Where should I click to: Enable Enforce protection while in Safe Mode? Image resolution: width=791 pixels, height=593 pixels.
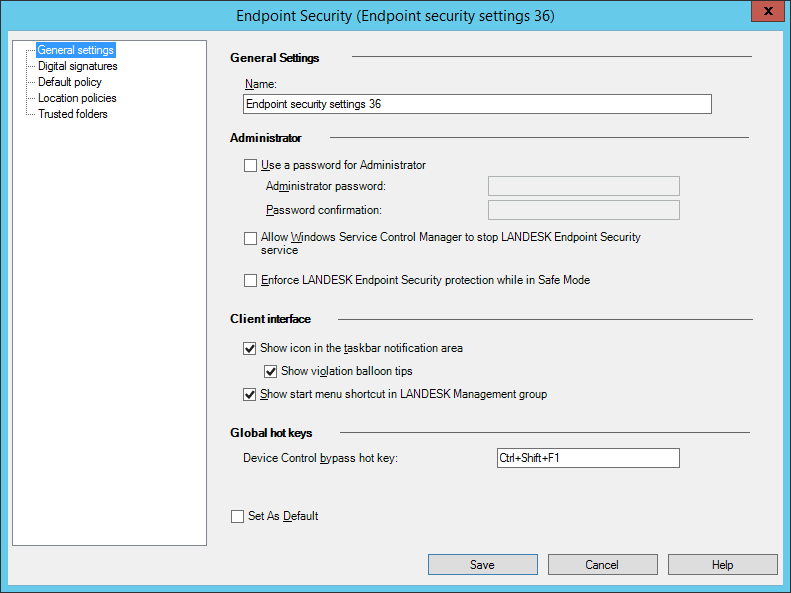(x=250, y=280)
